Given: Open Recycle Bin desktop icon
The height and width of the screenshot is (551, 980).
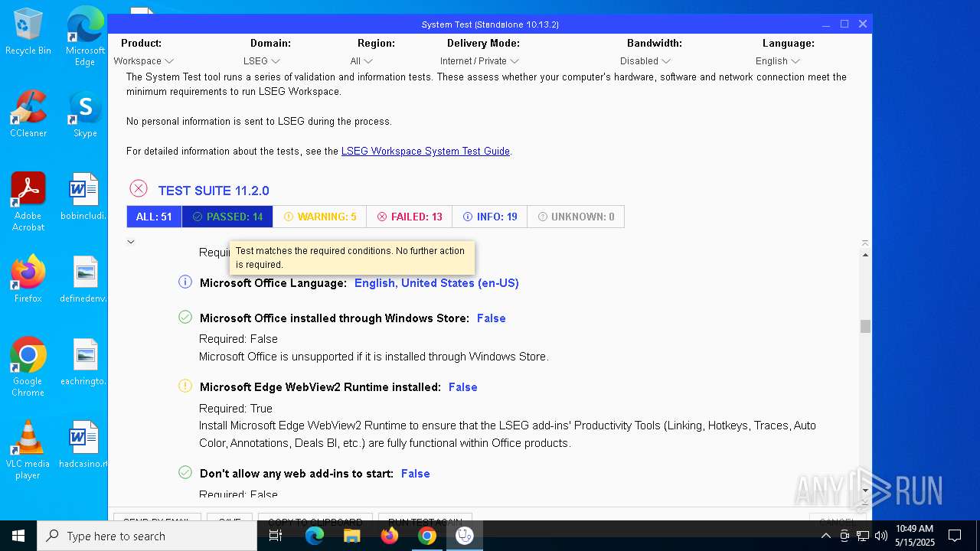Looking at the screenshot, I should pos(28,31).
